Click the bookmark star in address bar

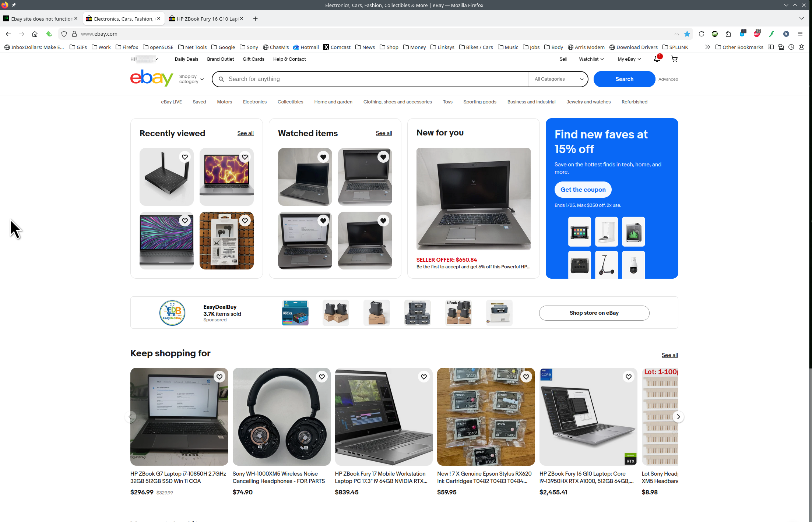(687, 34)
